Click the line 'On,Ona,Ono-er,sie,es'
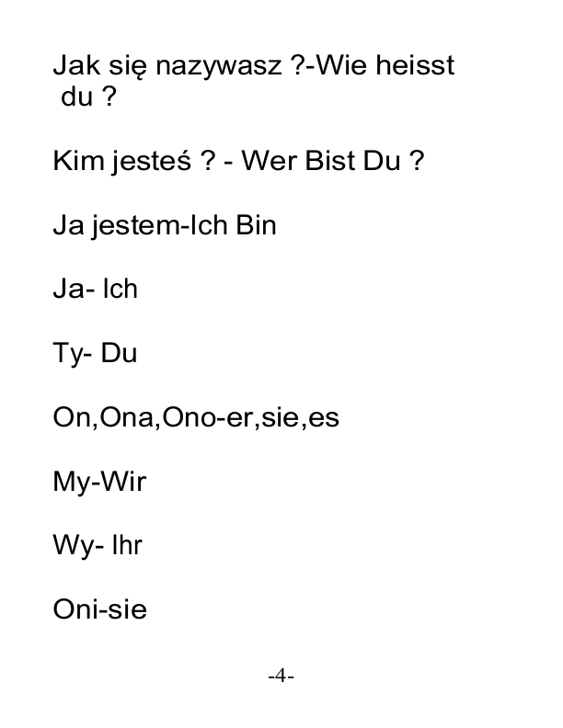This screenshot has height=728, width=563. point(196,417)
